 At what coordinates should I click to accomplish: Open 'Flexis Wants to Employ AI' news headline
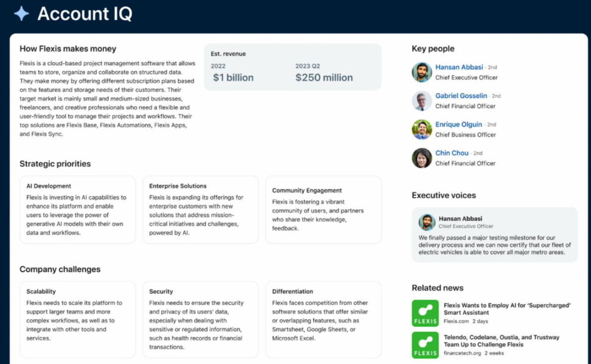point(507,309)
